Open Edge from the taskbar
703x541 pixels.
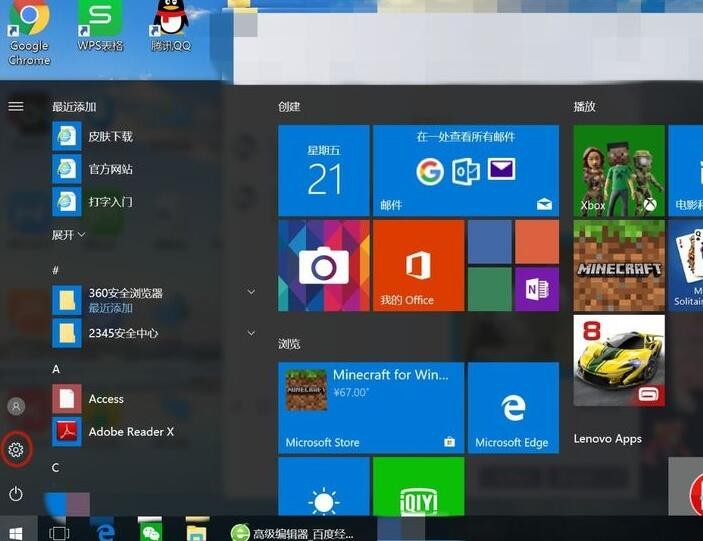[105, 533]
